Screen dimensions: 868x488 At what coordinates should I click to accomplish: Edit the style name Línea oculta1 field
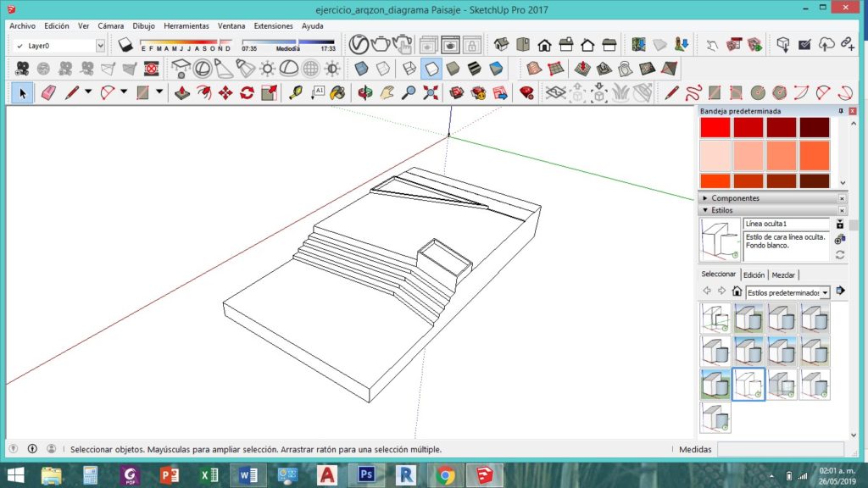(x=786, y=224)
